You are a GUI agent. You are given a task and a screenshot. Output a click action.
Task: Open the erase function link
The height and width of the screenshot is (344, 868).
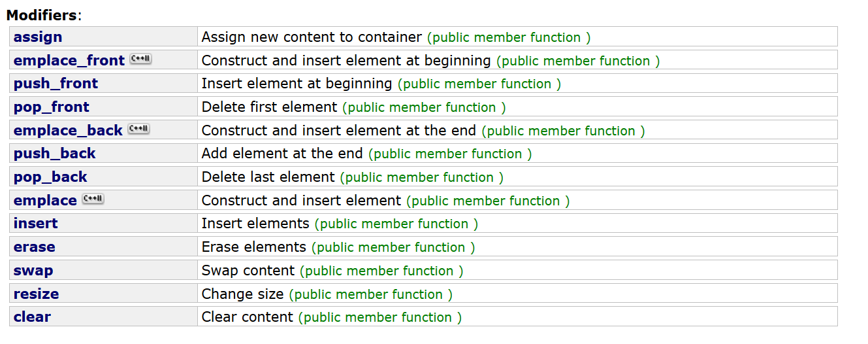[x=35, y=247]
